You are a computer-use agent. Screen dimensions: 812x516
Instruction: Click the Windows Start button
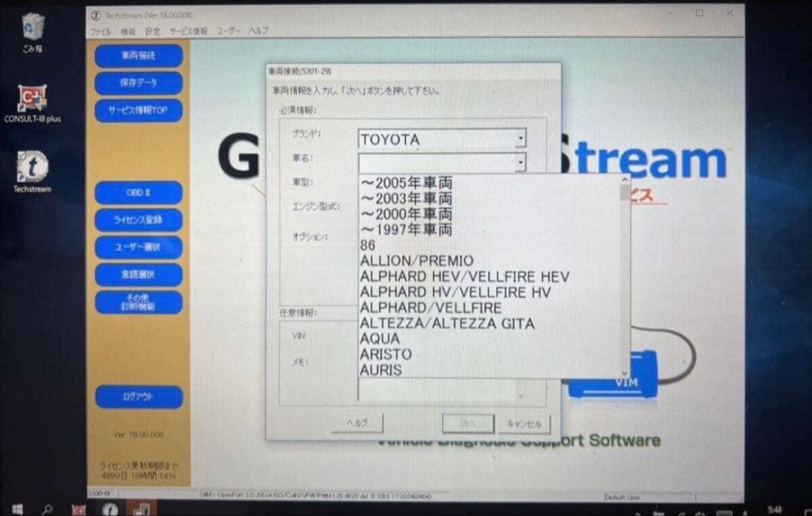click(16, 508)
